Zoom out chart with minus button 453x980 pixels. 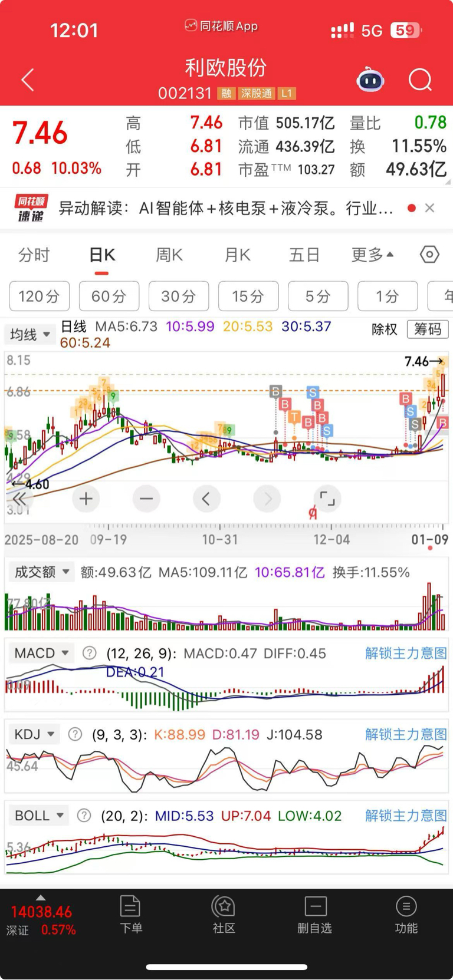[146, 499]
